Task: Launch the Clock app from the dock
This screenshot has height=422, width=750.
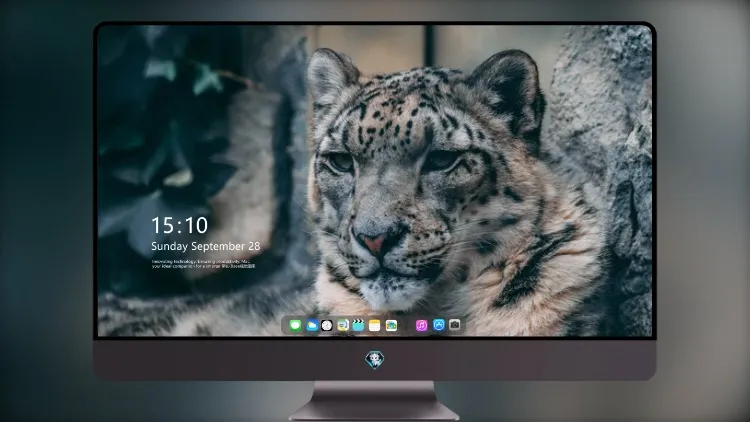Action: coord(327,326)
